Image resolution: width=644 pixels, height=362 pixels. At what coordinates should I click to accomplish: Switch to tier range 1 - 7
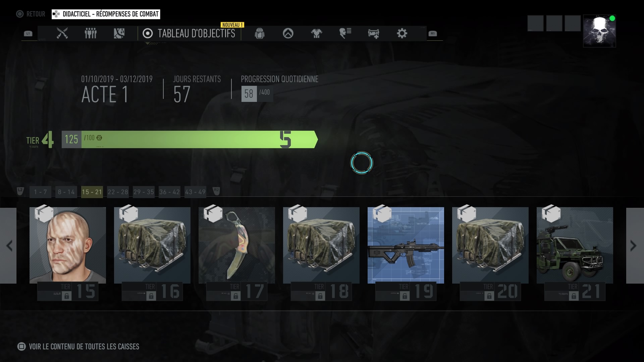pos(40,192)
